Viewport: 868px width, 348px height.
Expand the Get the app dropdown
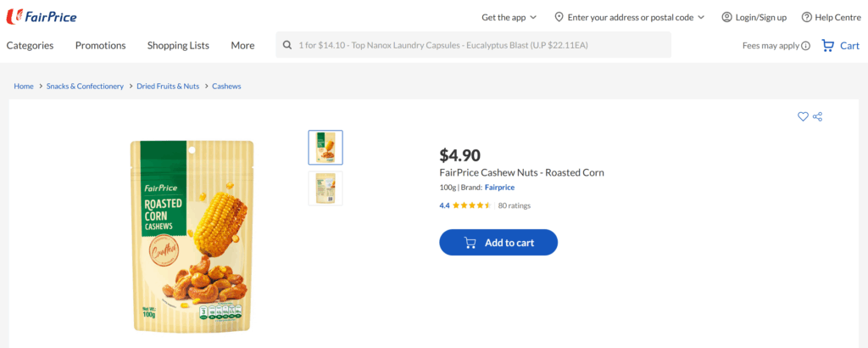509,17
